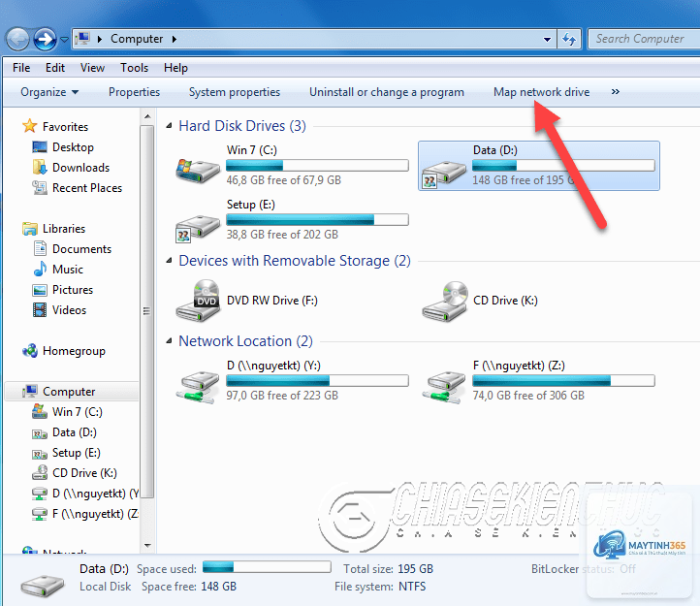Click Uninstall or change a program
Image resolution: width=700 pixels, height=606 pixels.
pos(387,92)
